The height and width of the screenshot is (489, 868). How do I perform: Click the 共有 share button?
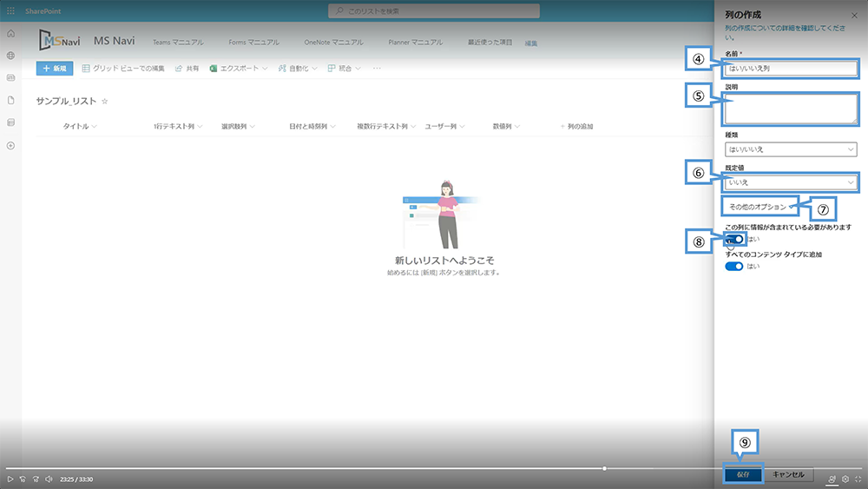point(187,68)
